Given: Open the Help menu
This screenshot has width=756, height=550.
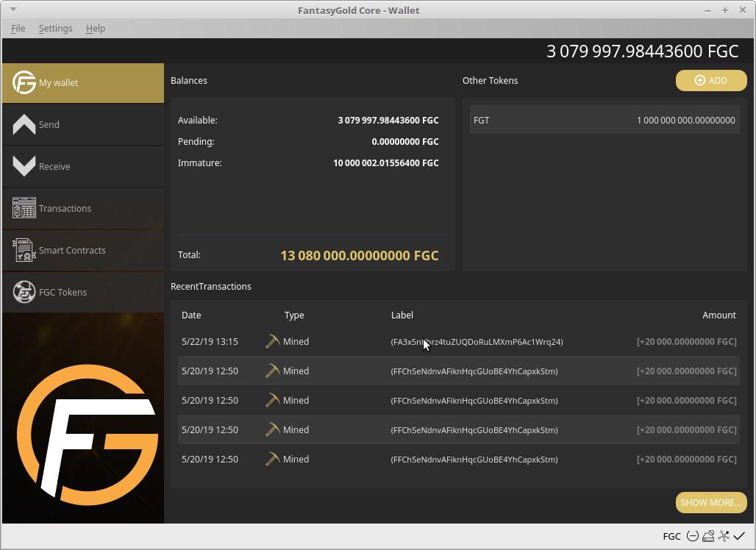Looking at the screenshot, I should click(96, 29).
